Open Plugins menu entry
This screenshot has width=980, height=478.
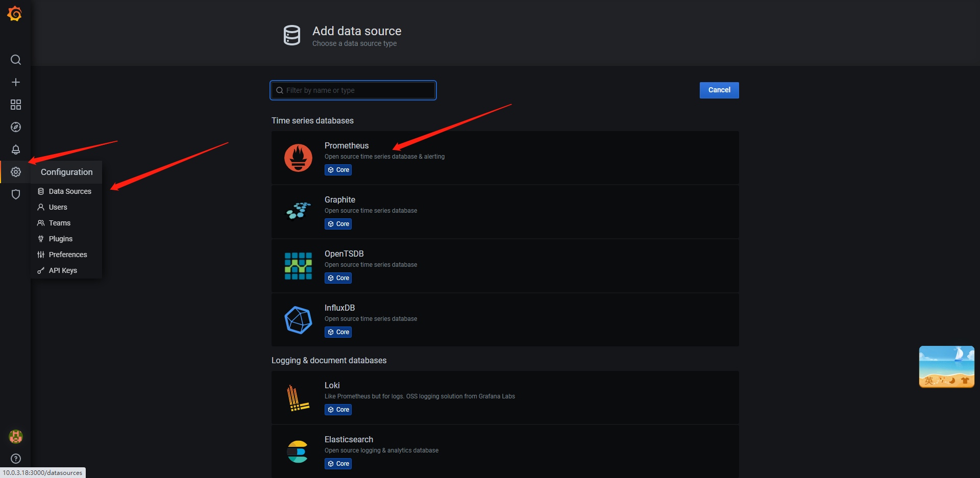point(60,239)
